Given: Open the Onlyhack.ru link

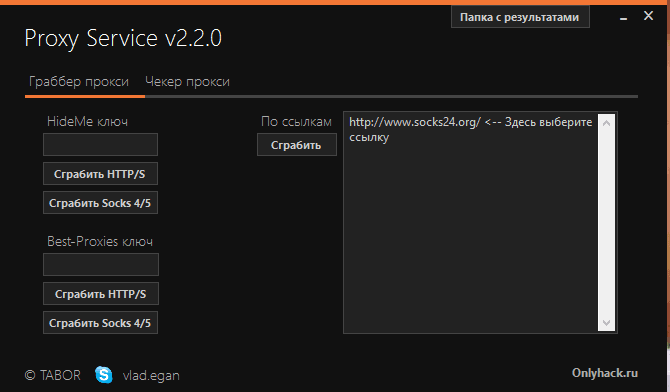Looking at the screenshot, I should tap(605, 373).
